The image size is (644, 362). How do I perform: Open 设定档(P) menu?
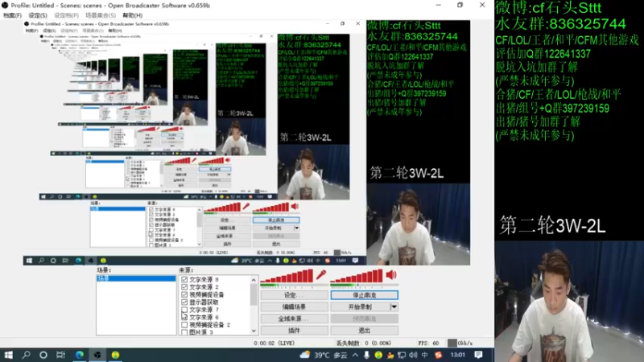[66, 15]
